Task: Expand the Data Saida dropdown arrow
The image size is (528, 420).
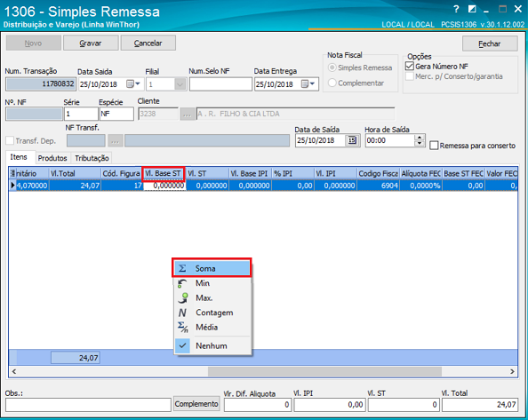Action: [138, 83]
